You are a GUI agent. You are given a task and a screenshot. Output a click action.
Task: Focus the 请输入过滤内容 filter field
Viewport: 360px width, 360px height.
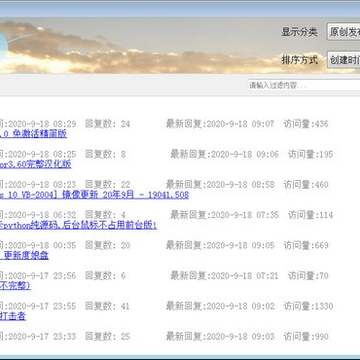304,85
